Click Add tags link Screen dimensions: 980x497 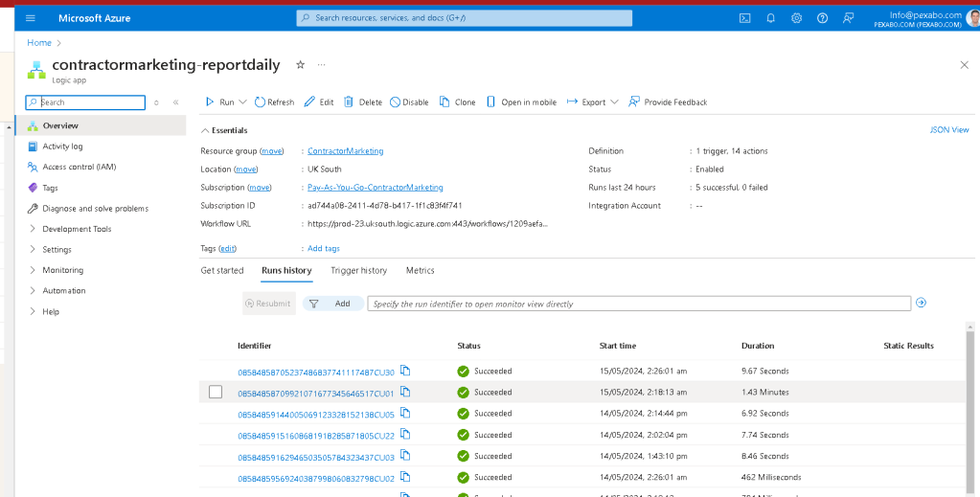(324, 248)
